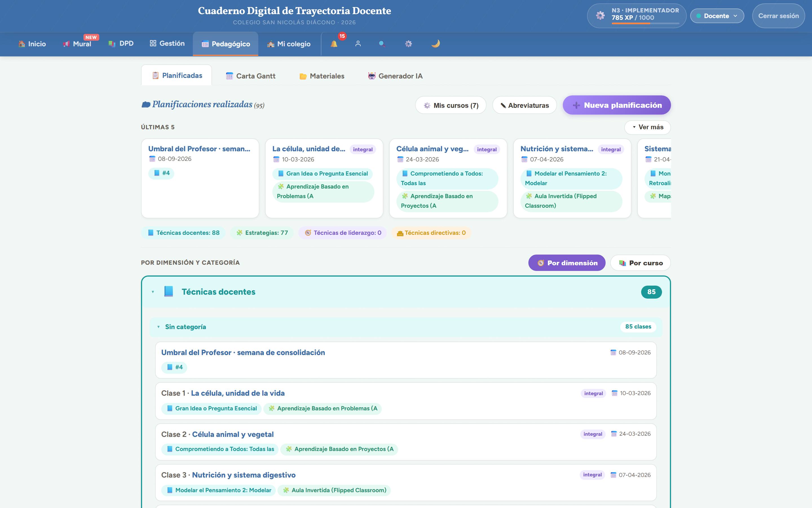Click the DPD books icon
Viewport: 812px width, 508px height.
point(112,44)
